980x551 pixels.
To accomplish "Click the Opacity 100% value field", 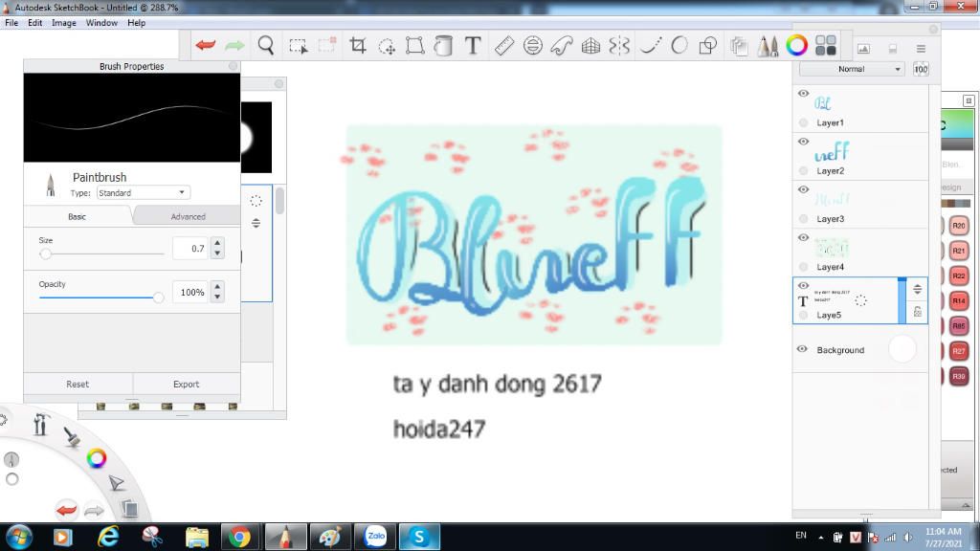I will point(190,293).
